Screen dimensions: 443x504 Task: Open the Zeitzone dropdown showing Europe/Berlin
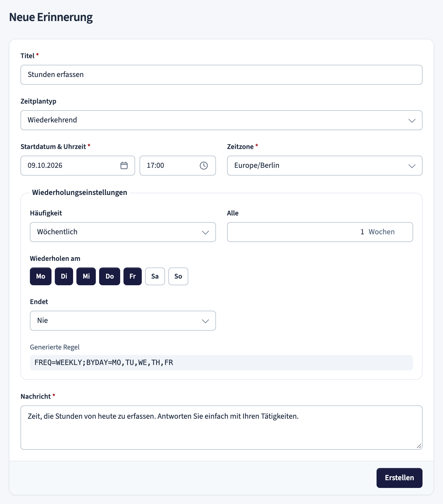[325, 166]
